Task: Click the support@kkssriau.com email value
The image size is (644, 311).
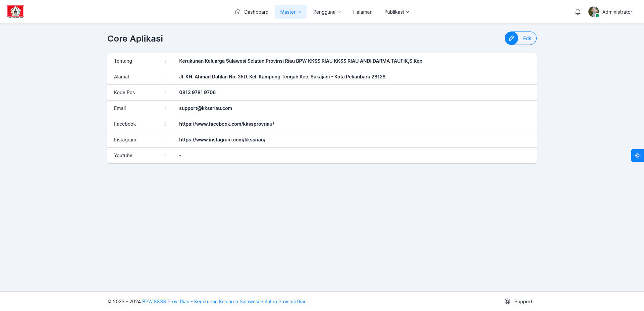Action: coord(206,108)
